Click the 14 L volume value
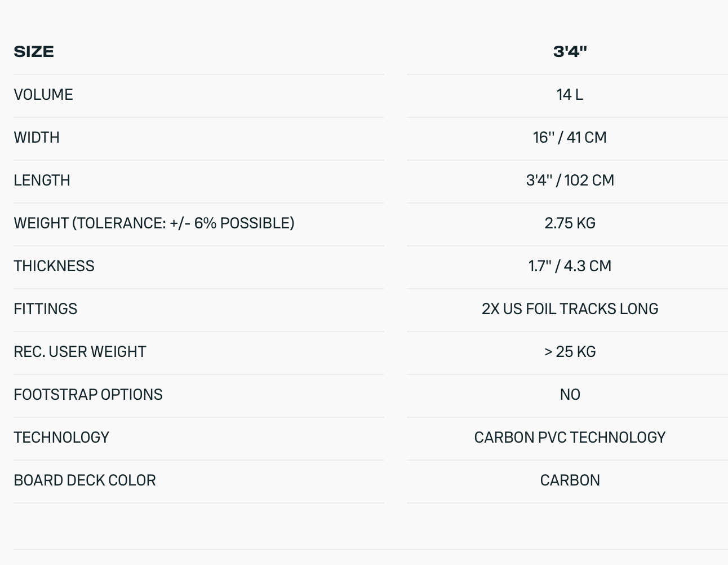This screenshot has height=565, width=728. tap(570, 95)
